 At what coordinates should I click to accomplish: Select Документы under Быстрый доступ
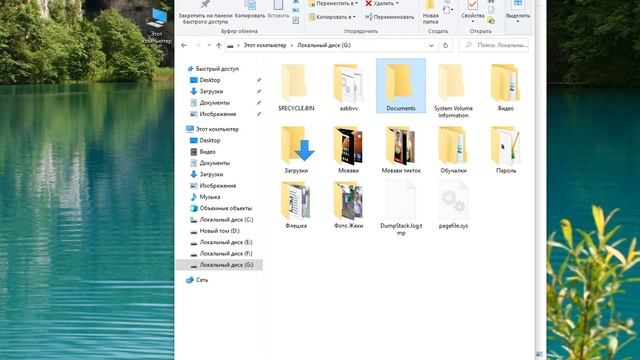pos(214,103)
